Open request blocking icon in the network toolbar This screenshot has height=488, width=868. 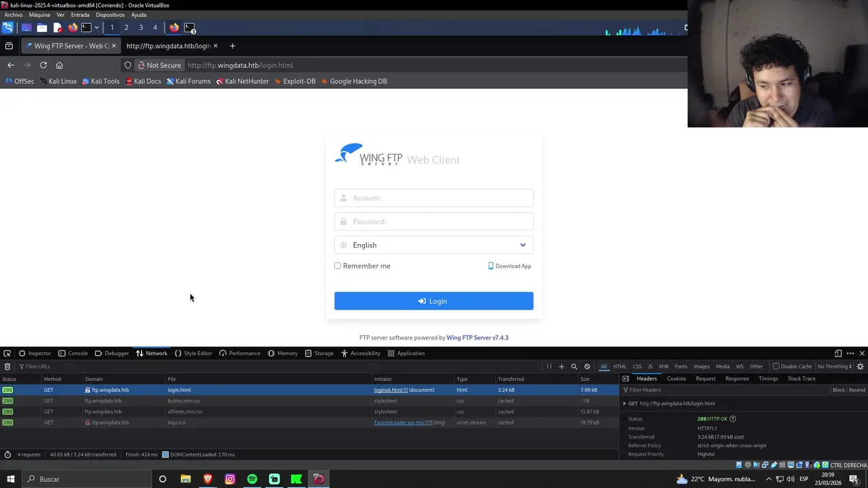point(587,367)
